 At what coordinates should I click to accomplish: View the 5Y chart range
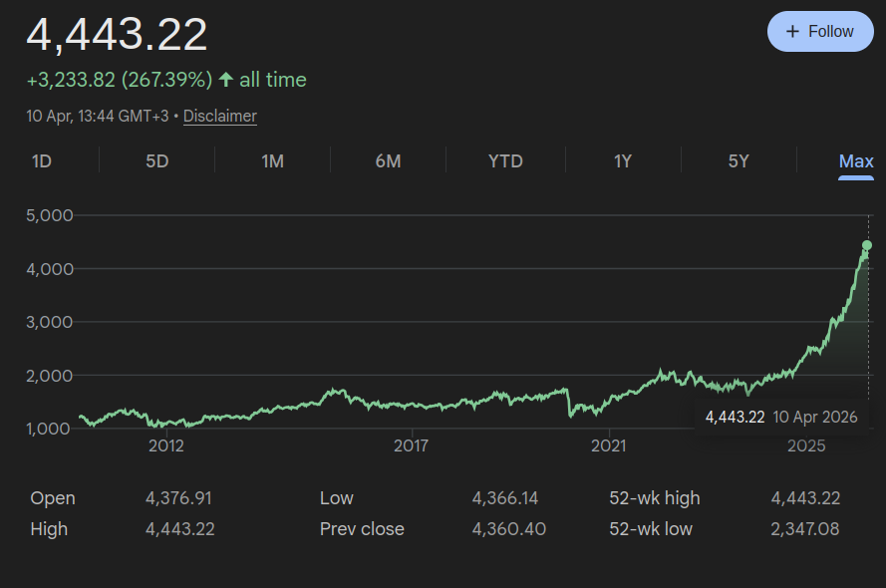(x=738, y=161)
